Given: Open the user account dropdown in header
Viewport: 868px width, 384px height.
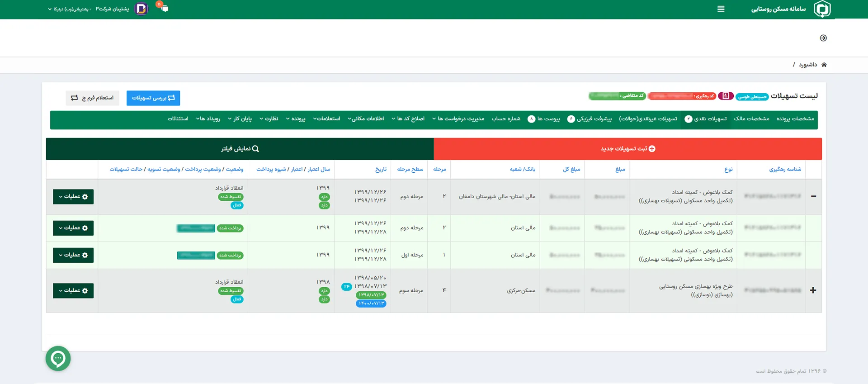Looking at the screenshot, I should tap(88, 9).
